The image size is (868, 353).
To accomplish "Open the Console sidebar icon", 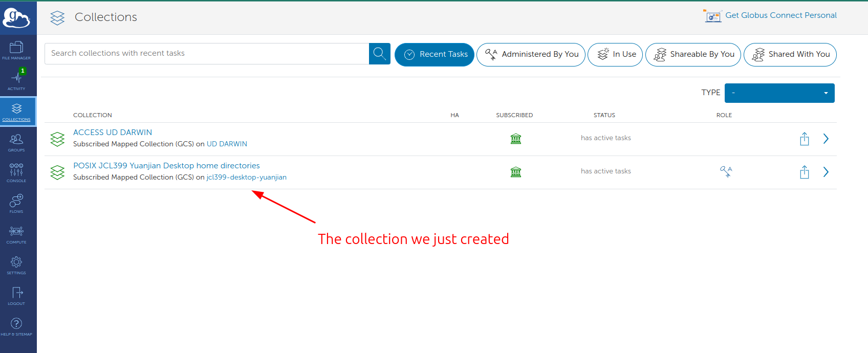I will 16,173.
